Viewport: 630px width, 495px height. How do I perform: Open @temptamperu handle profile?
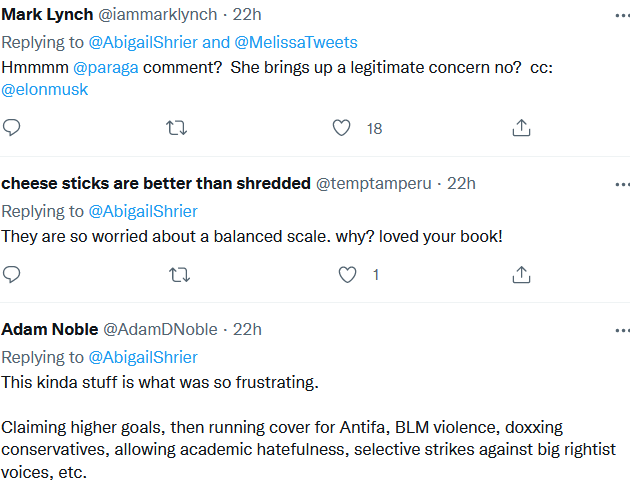click(x=374, y=184)
